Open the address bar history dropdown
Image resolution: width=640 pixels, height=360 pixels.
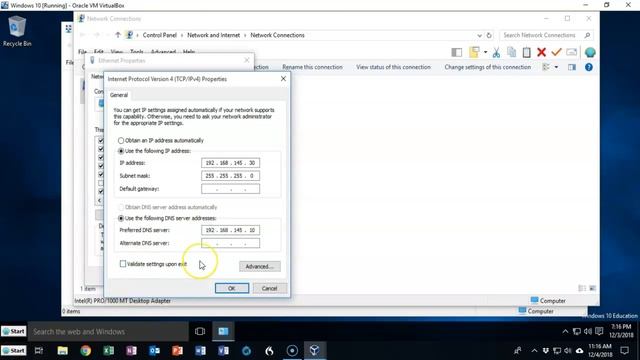(479, 35)
